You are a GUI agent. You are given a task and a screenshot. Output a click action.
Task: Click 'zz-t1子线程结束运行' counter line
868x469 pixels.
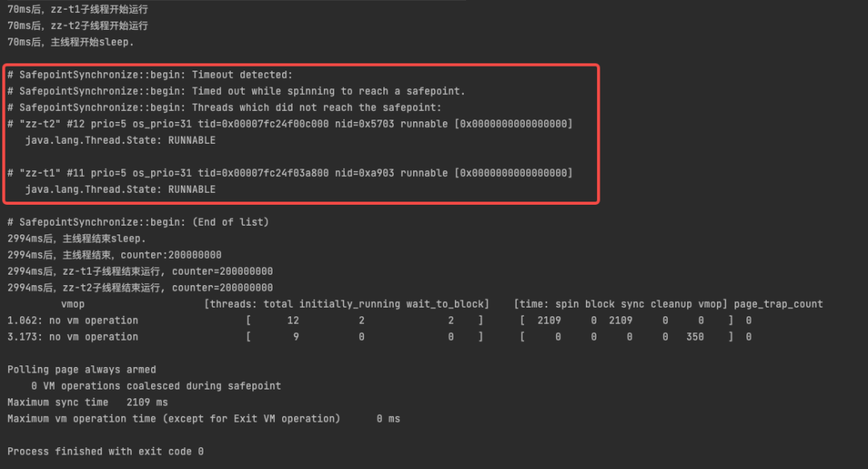(x=140, y=271)
